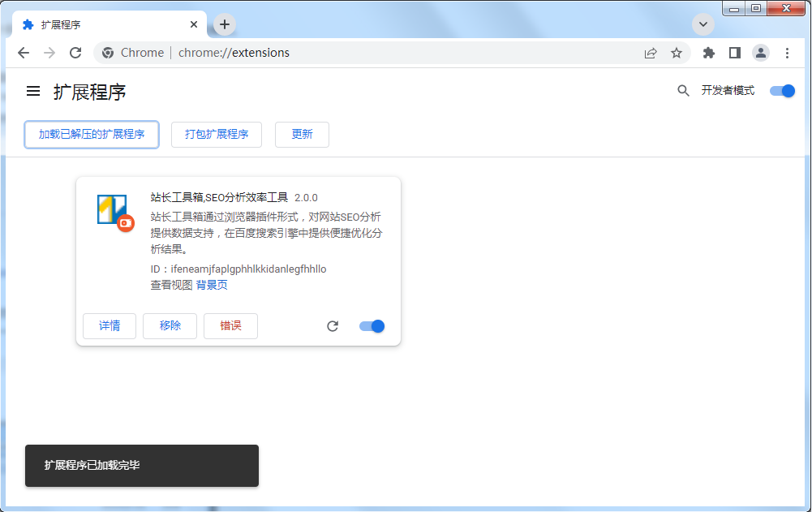View extension 错误 button

(230, 326)
